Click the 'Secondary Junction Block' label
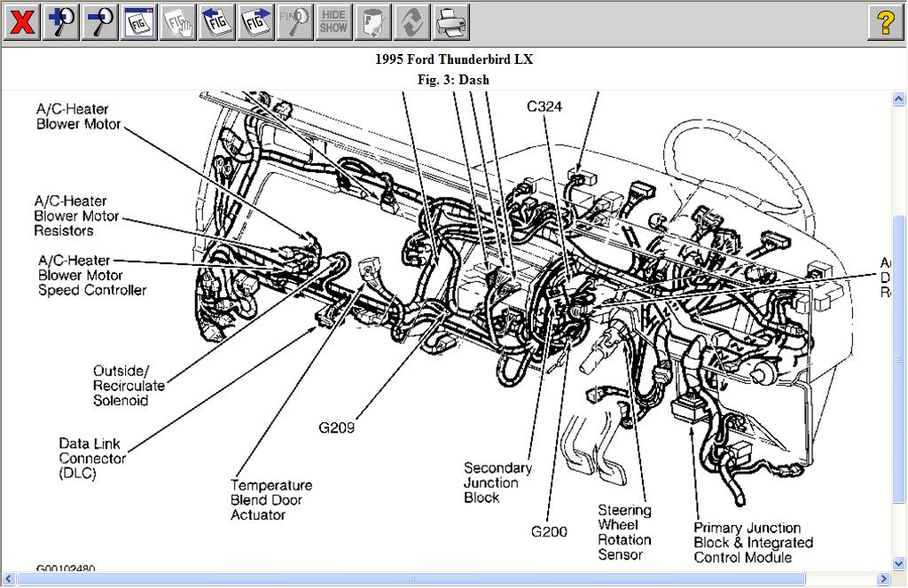The width and height of the screenshot is (908, 588). click(x=497, y=482)
